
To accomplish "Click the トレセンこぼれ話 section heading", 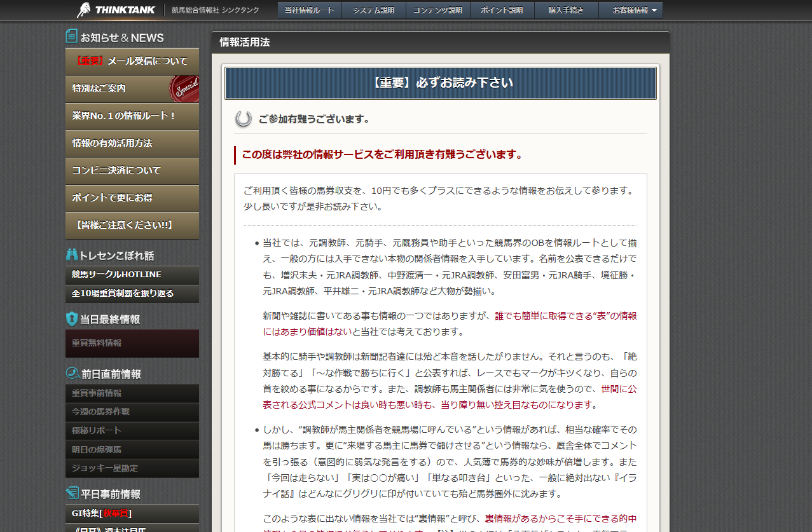I will pos(116,256).
